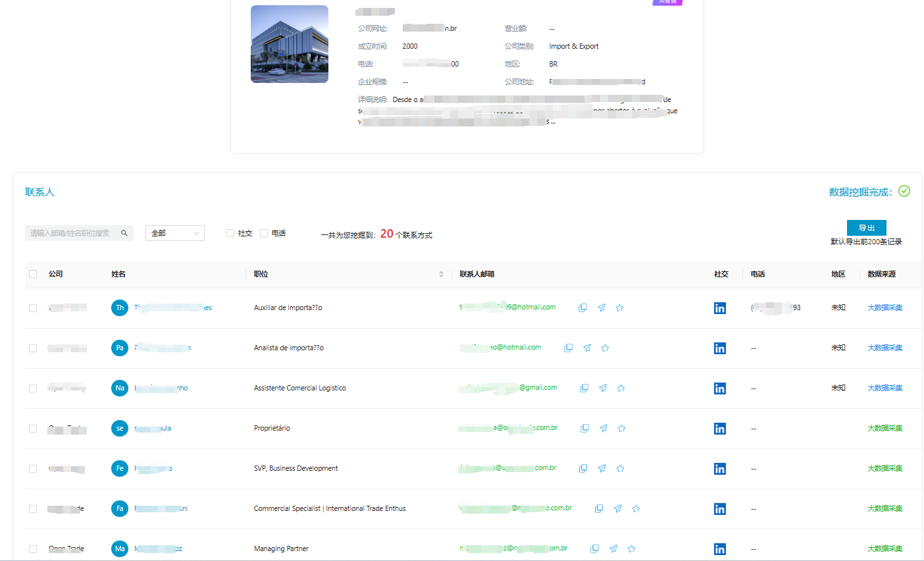Click the 联系人邮箱 column header
The image size is (924, 561).
click(x=477, y=274)
